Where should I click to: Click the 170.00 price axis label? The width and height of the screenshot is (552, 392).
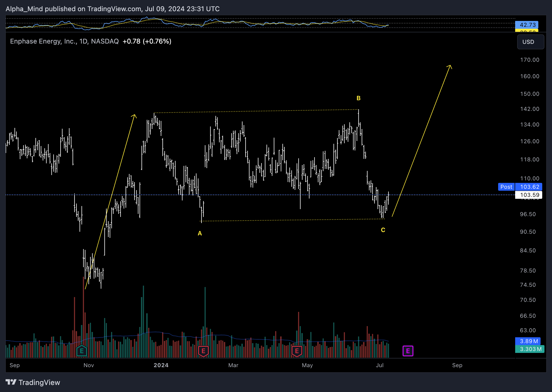click(x=530, y=60)
